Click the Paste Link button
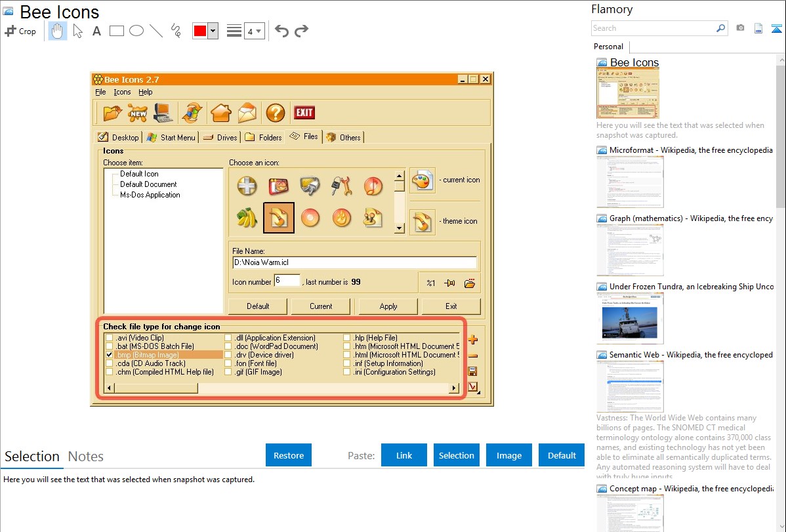The width and height of the screenshot is (786, 532). [x=404, y=455]
